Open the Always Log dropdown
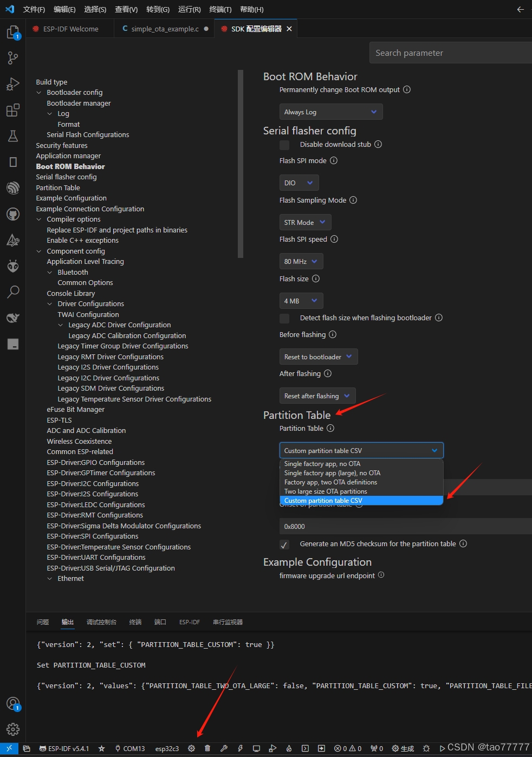532x757 pixels. 331,112
